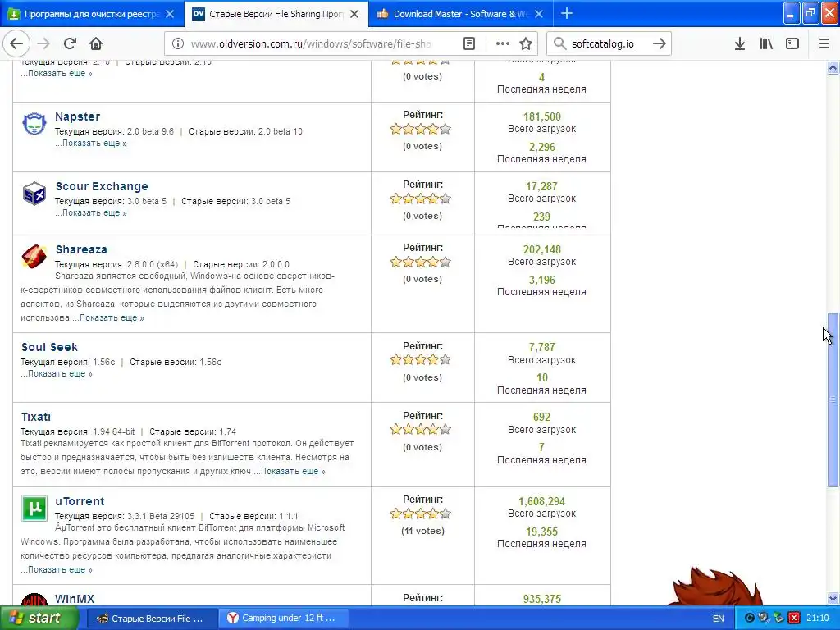
Task: Click Napster total downloads 181,500
Action: point(542,116)
